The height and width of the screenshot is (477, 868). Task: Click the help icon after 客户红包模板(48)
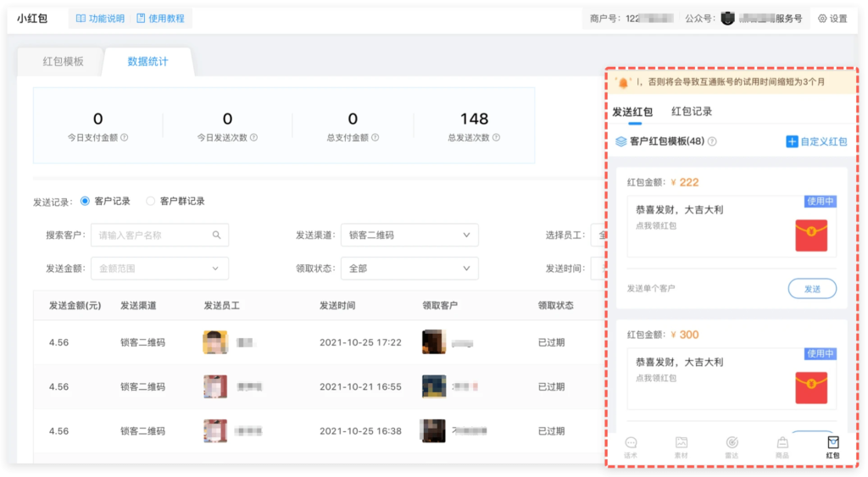point(712,141)
